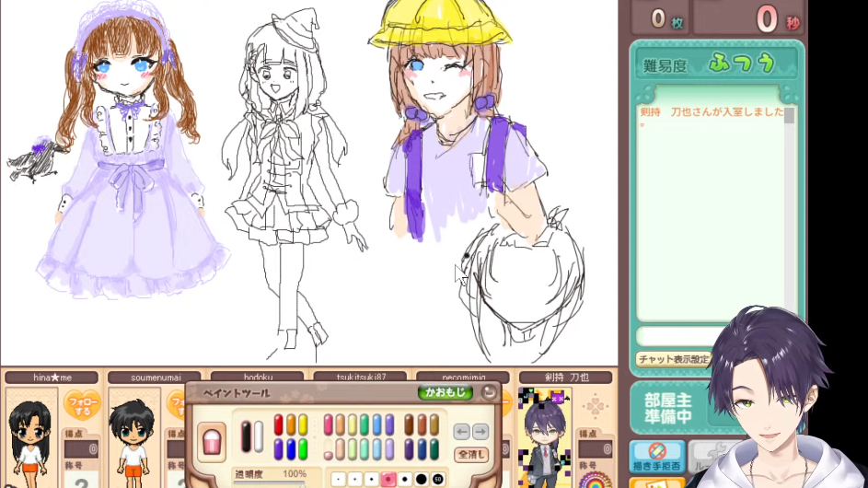Choose the red color pen
The width and height of the screenshot is (868, 488).
(x=279, y=424)
